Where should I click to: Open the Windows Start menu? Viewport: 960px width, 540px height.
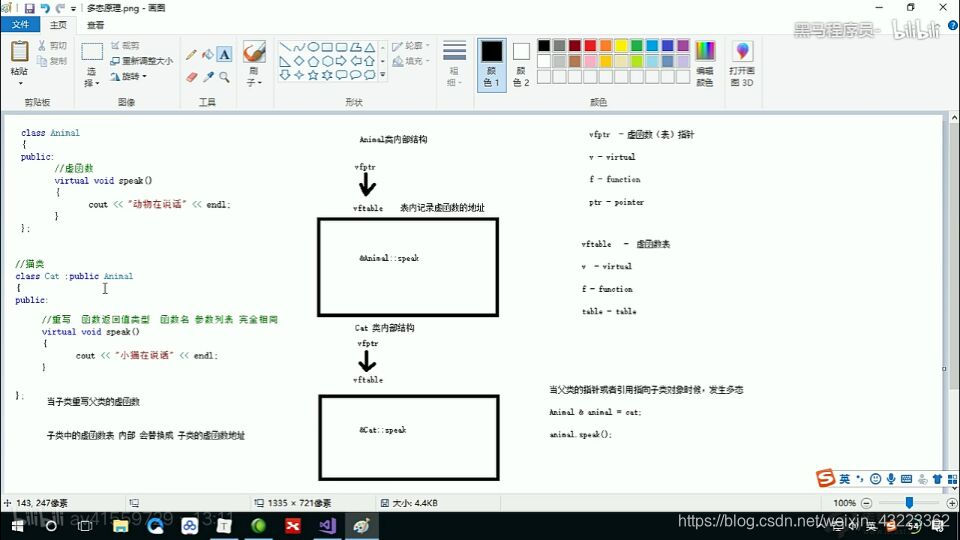(17, 526)
